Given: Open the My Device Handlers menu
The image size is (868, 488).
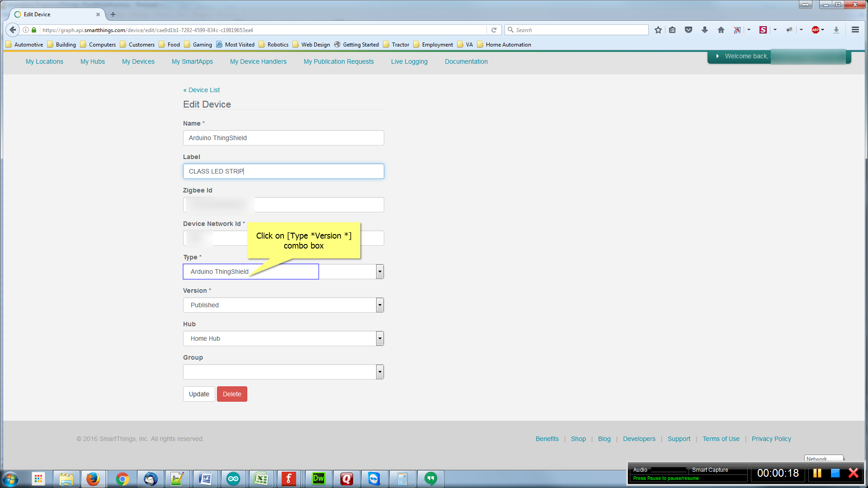Looking at the screenshot, I should click(258, 61).
